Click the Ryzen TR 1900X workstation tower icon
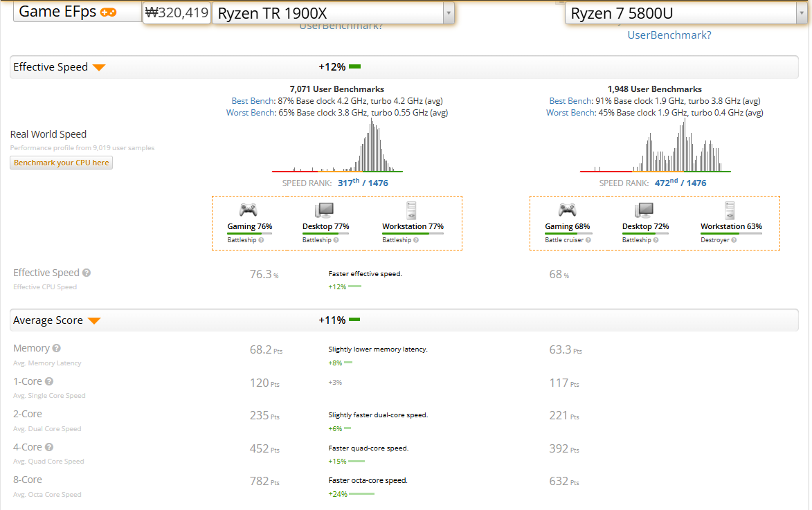 [x=411, y=210]
